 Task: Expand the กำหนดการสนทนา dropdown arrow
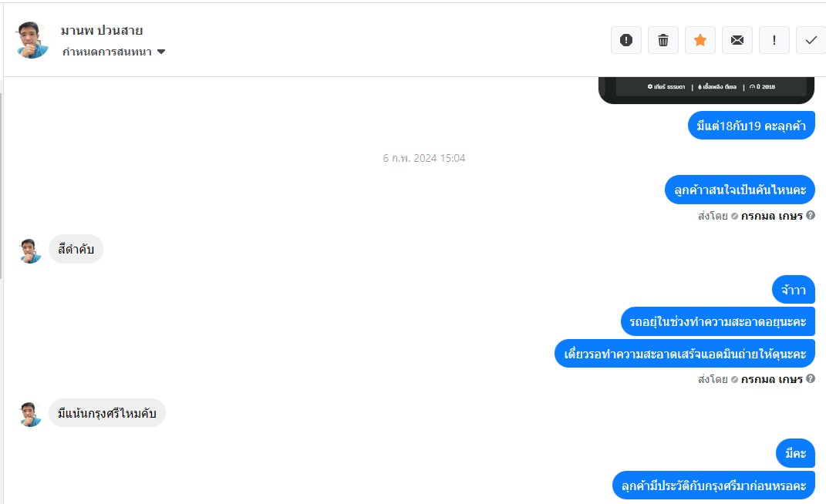point(161,52)
